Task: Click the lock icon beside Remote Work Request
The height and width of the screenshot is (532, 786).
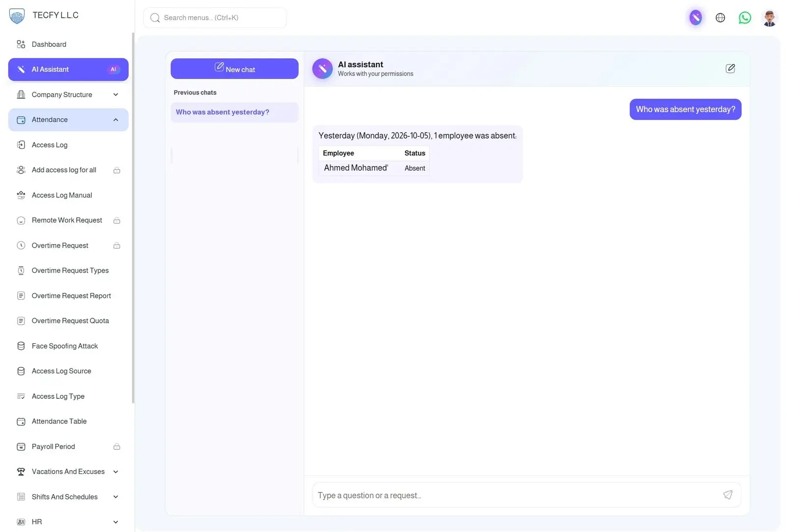Action: pos(117,221)
